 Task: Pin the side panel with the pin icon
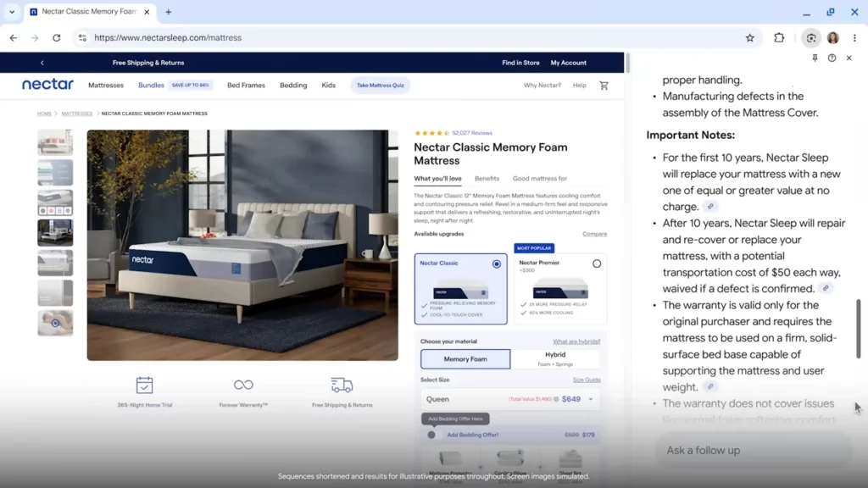click(815, 58)
